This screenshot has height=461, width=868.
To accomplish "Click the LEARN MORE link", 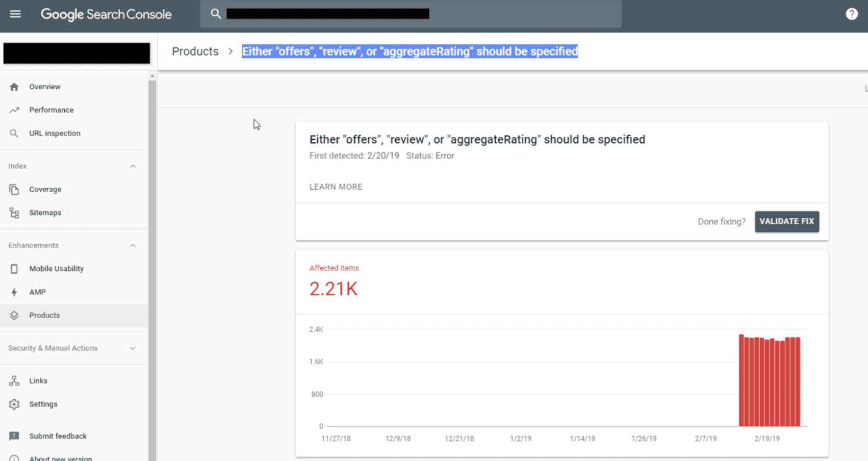I will 336,187.
